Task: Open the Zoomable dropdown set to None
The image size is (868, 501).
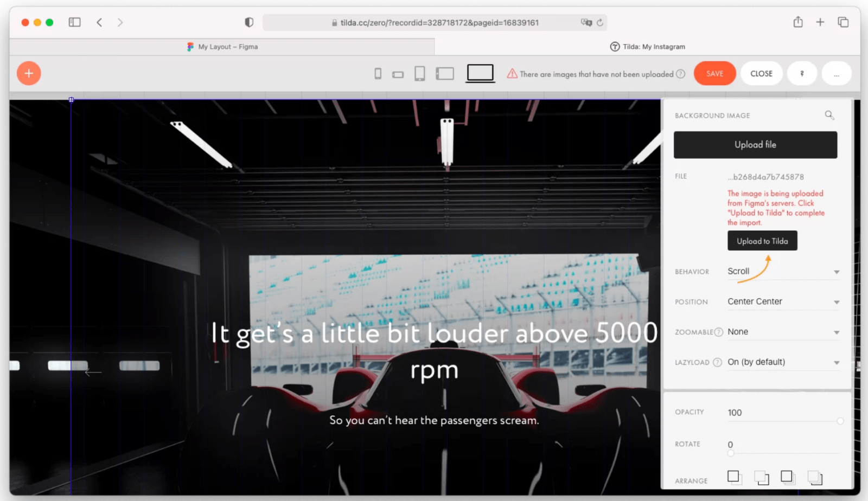Action: coord(783,332)
